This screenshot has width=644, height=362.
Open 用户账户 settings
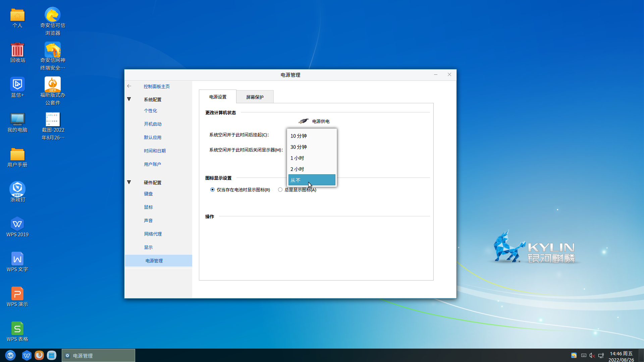[x=152, y=164]
